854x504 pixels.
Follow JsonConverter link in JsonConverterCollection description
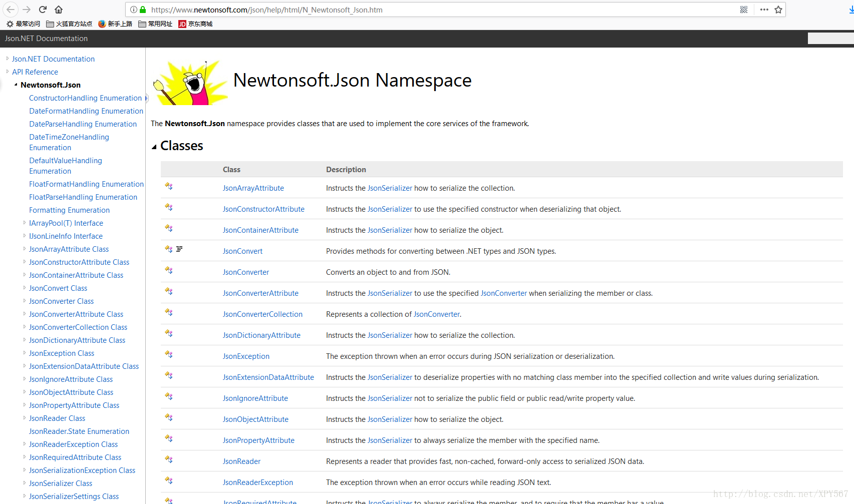click(437, 314)
